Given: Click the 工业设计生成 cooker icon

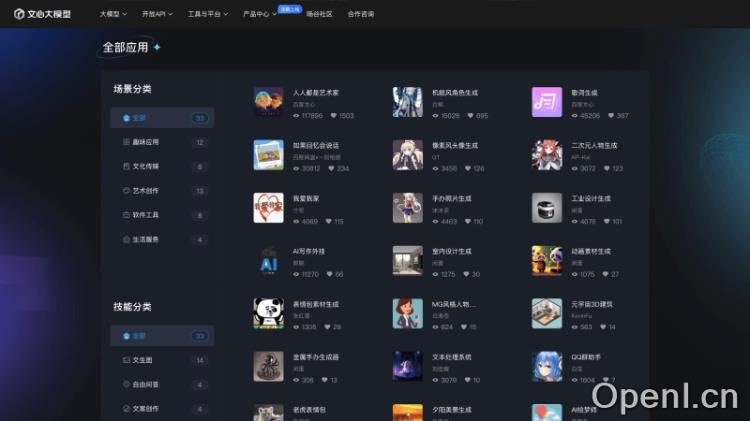Looking at the screenshot, I should [547, 208].
